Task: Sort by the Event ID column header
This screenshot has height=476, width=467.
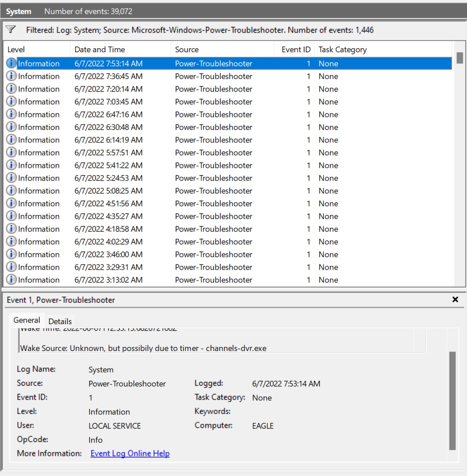Action: [x=295, y=50]
